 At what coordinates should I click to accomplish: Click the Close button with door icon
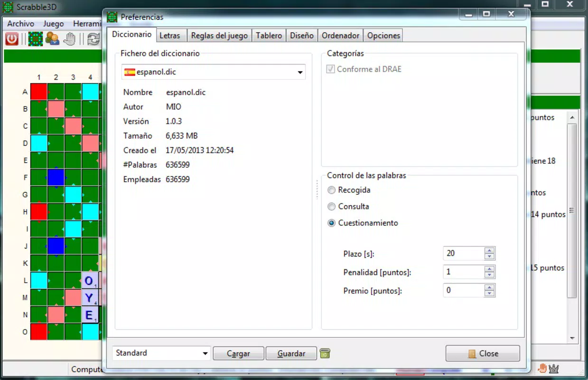tap(483, 353)
